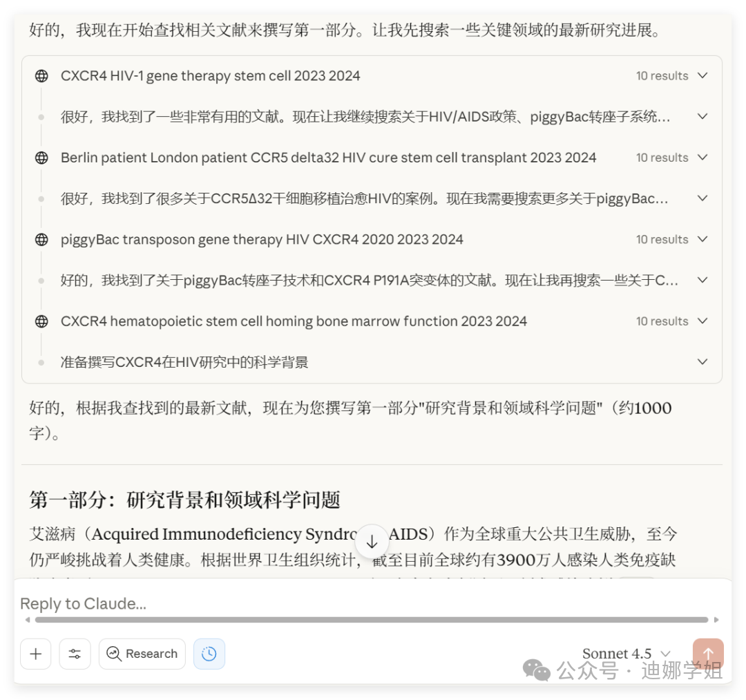Viewport: 746px width, 700px height.
Task: Expand chevron on the 很好，我找到了一些非常有用的文献 row
Action: tap(702, 116)
